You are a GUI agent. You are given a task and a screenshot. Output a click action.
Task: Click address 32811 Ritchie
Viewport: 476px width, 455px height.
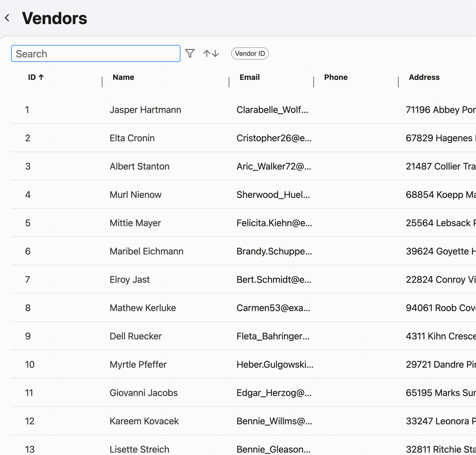(441, 449)
